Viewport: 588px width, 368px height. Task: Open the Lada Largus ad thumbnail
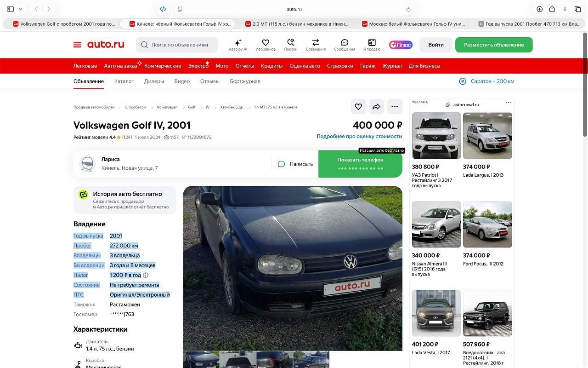point(487,136)
